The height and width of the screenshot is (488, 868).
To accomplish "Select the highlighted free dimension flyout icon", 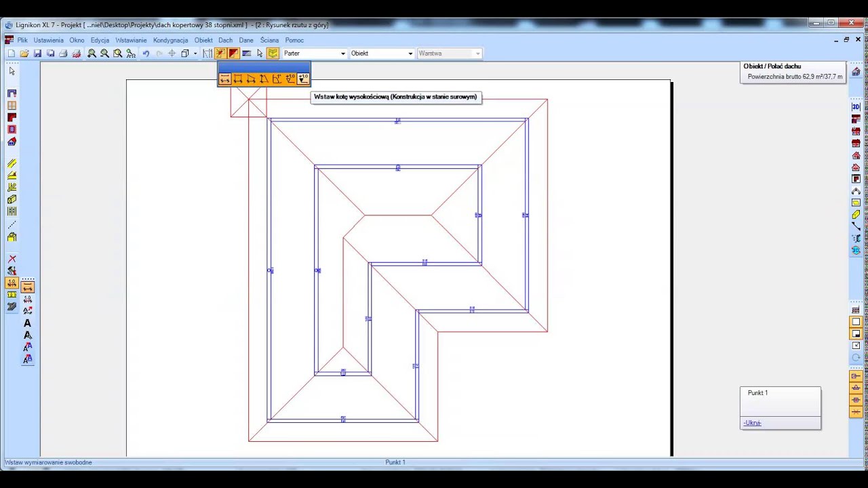I will [x=28, y=287].
